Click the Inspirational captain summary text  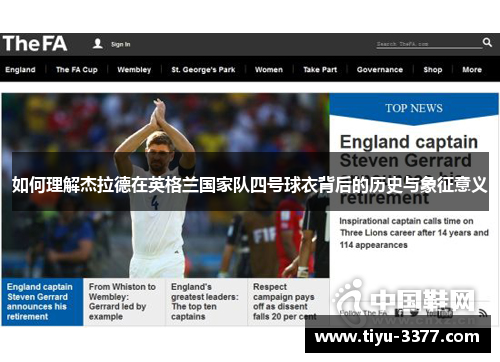coord(414,233)
